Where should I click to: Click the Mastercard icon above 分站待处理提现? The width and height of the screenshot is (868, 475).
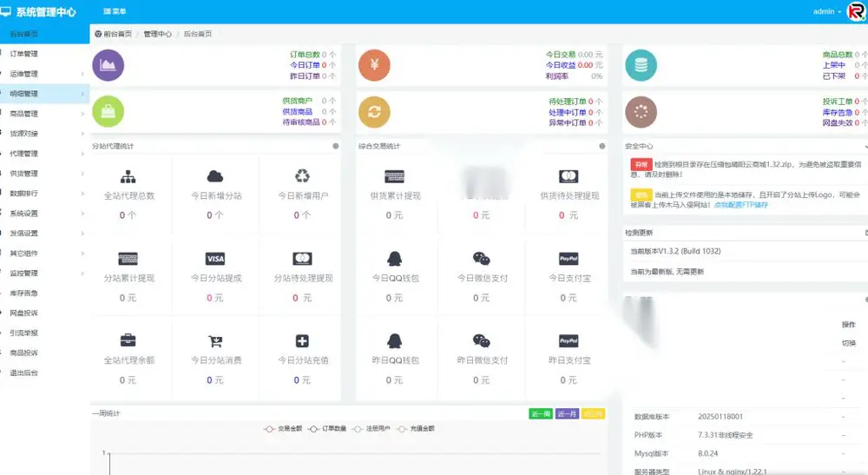302,259
